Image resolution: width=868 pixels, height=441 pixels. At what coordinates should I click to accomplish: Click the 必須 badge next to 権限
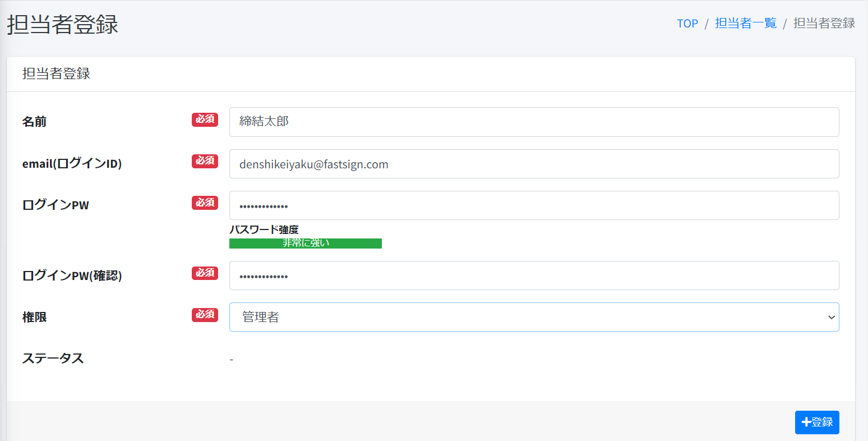click(205, 315)
